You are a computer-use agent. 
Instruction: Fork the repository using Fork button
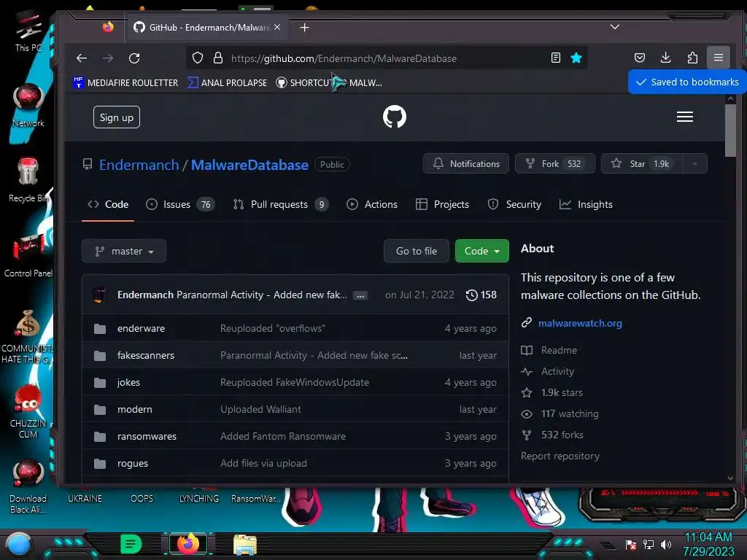[554, 164]
